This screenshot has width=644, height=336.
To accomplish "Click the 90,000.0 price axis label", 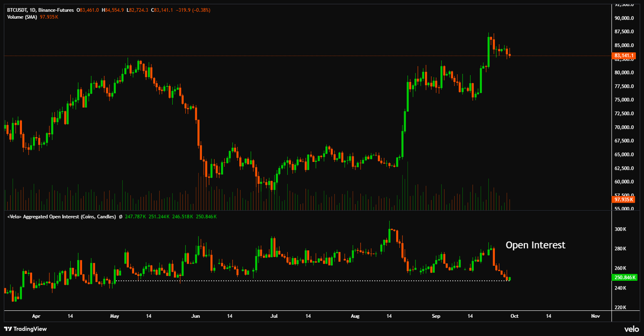I will click(x=625, y=18).
